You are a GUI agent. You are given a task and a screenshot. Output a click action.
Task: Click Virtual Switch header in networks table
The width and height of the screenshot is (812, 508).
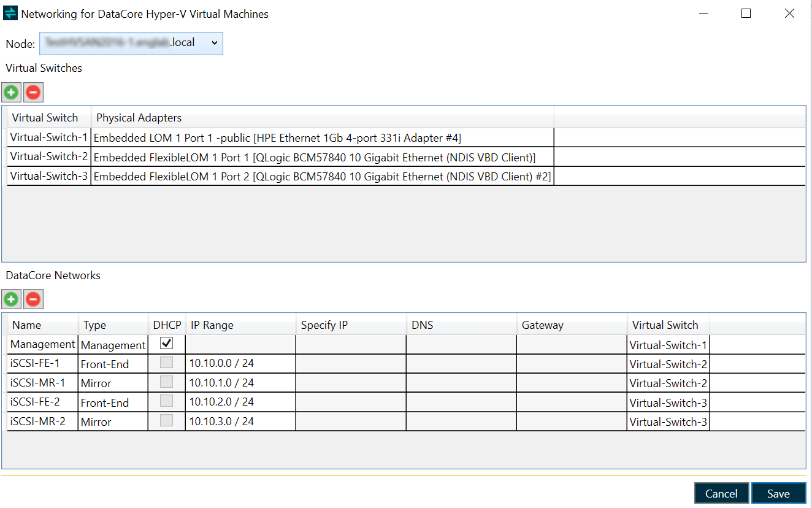[668, 325]
